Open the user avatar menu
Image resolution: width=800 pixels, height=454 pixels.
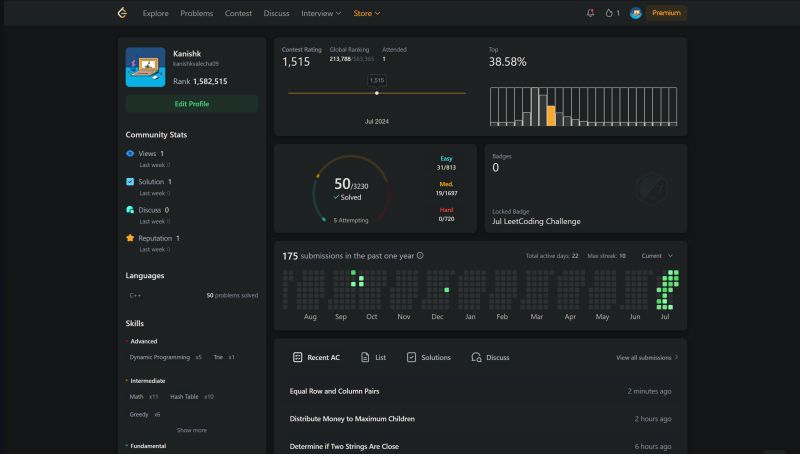click(636, 13)
